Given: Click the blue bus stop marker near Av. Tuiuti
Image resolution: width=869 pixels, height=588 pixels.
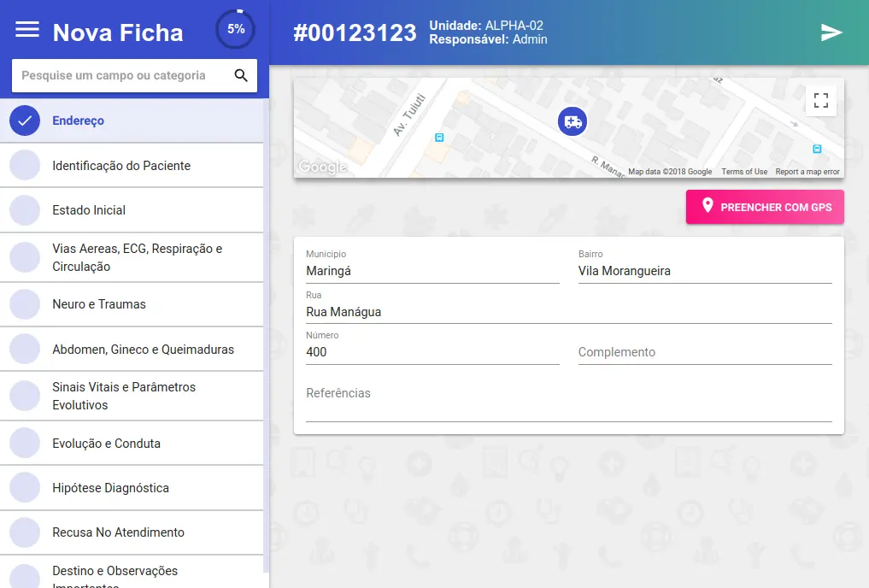Looking at the screenshot, I should [439, 137].
